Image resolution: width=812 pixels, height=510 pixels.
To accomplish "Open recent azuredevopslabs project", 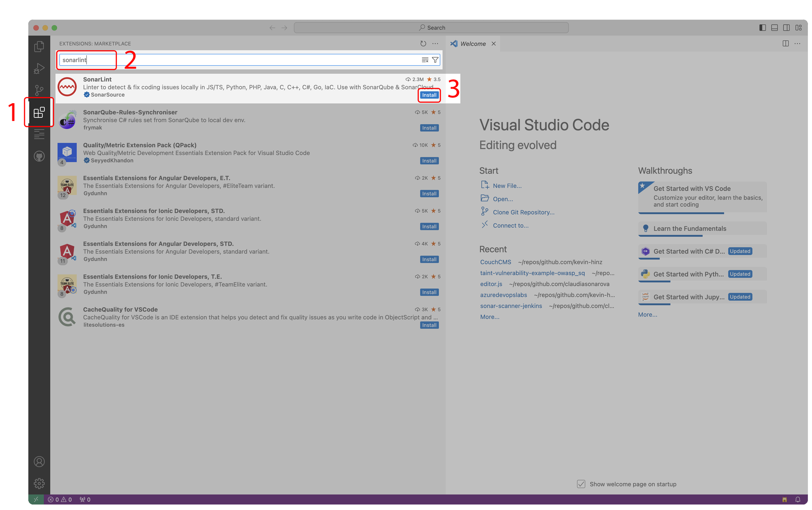I will 503,295.
